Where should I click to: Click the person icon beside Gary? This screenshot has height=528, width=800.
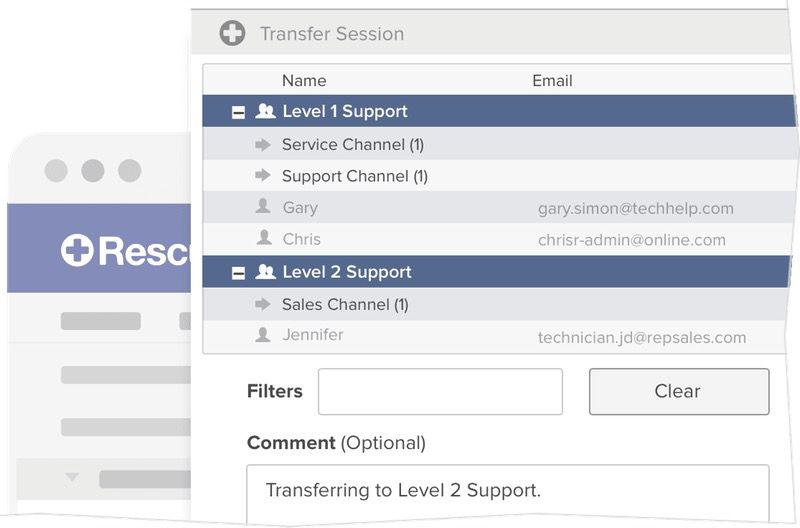pyautogui.click(x=263, y=207)
